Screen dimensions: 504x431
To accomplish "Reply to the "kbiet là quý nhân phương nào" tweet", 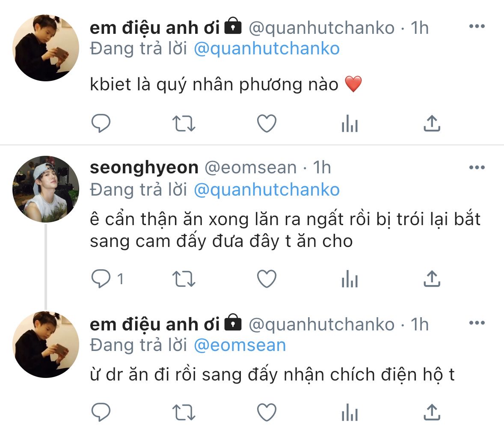I will (x=101, y=124).
